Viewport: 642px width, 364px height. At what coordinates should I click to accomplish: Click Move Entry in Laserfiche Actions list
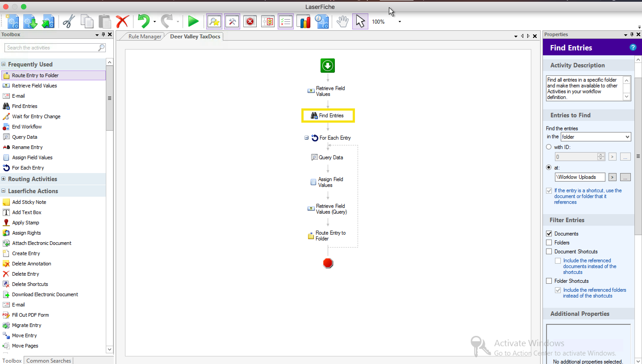click(x=24, y=335)
